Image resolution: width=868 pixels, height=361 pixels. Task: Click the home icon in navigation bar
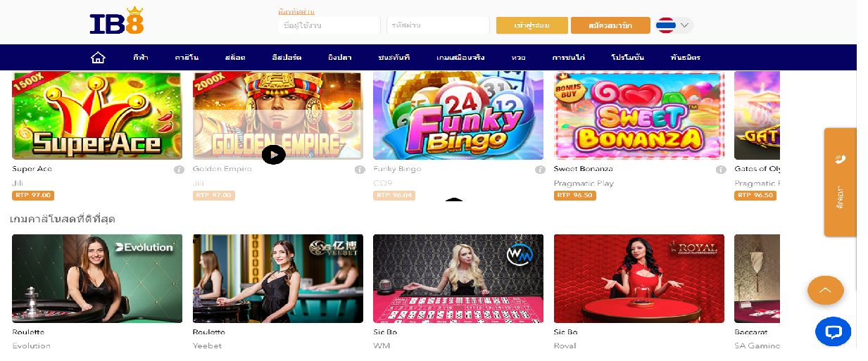98,57
